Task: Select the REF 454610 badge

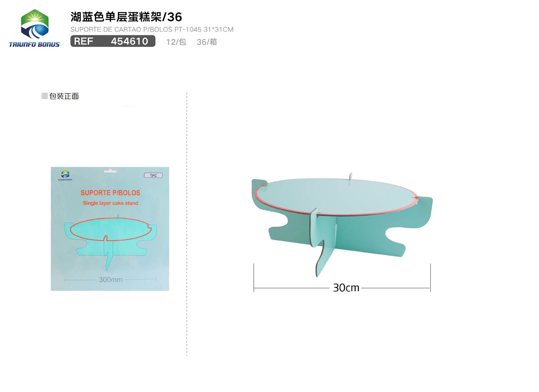Action: [x=113, y=41]
